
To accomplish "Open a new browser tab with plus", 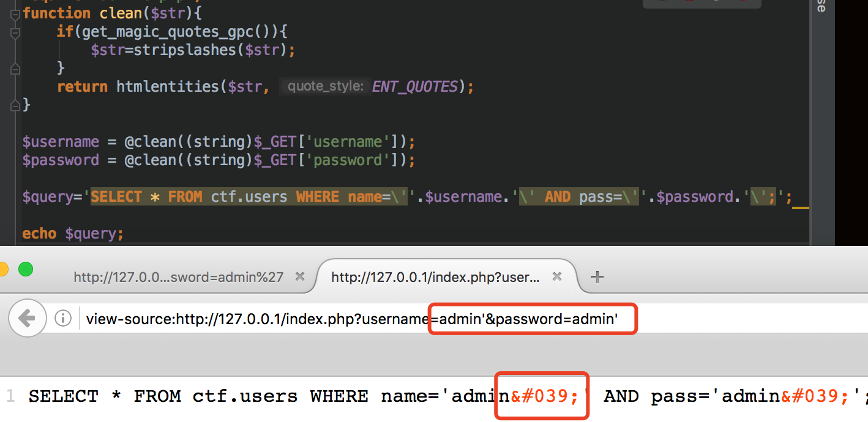I will click(x=597, y=277).
